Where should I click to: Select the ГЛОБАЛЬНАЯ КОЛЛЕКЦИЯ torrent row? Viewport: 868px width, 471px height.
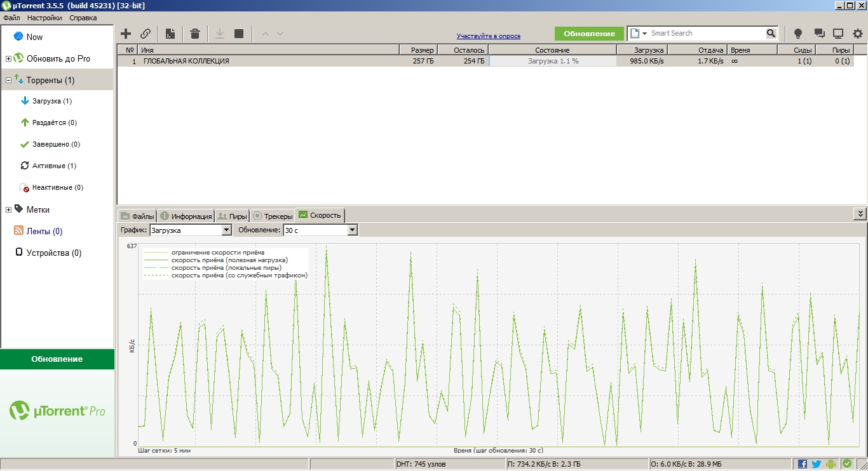(x=485, y=61)
